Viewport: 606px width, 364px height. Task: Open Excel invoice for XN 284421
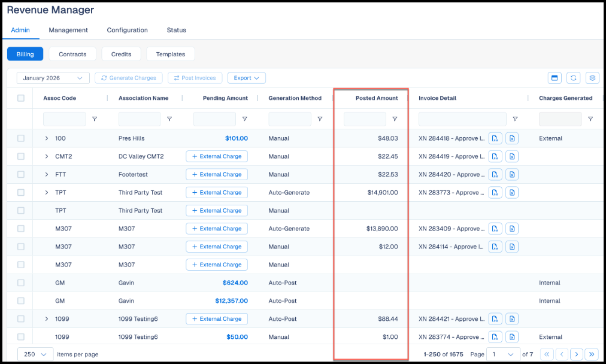pos(512,318)
